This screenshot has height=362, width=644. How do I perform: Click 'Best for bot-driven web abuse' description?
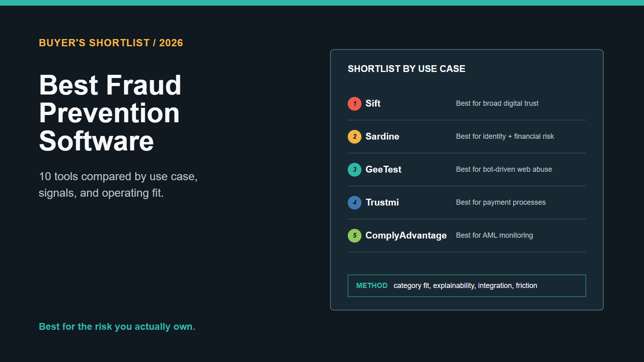click(x=504, y=169)
